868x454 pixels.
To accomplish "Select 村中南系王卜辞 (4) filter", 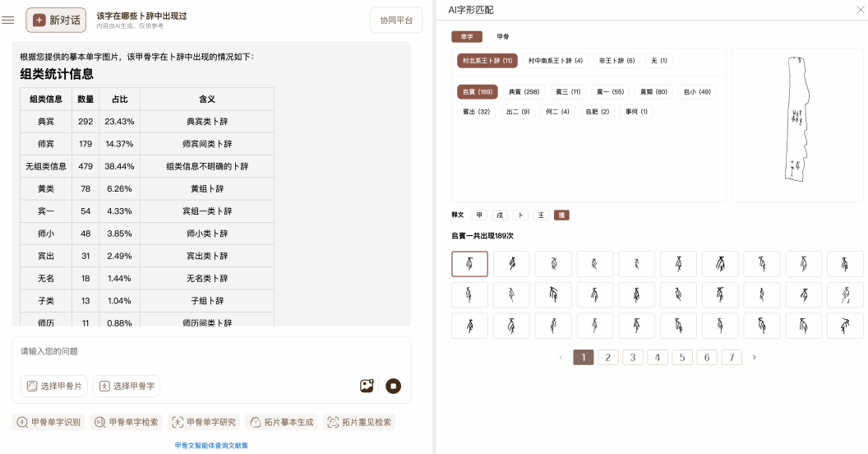I will point(555,61).
